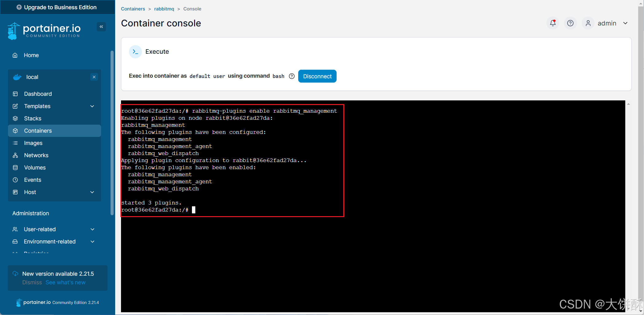
Task: Click the terminal prompt cursor line
Action: (158, 210)
